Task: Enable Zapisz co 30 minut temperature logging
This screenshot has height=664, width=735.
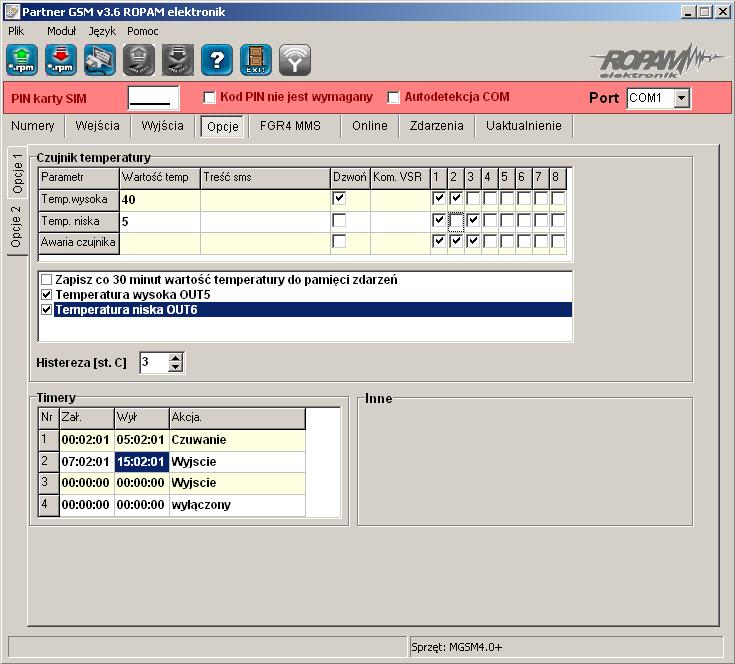Action: click(46, 280)
